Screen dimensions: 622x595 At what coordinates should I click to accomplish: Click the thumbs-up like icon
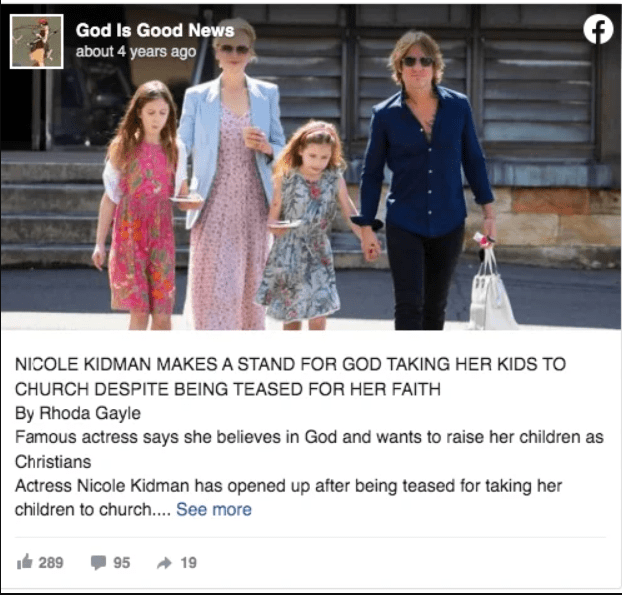(24, 562)
